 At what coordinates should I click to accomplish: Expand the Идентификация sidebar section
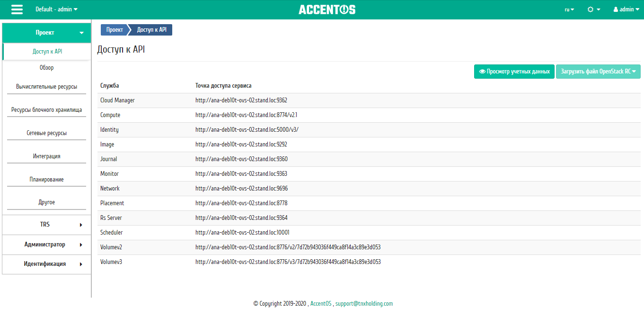point(46,264)
